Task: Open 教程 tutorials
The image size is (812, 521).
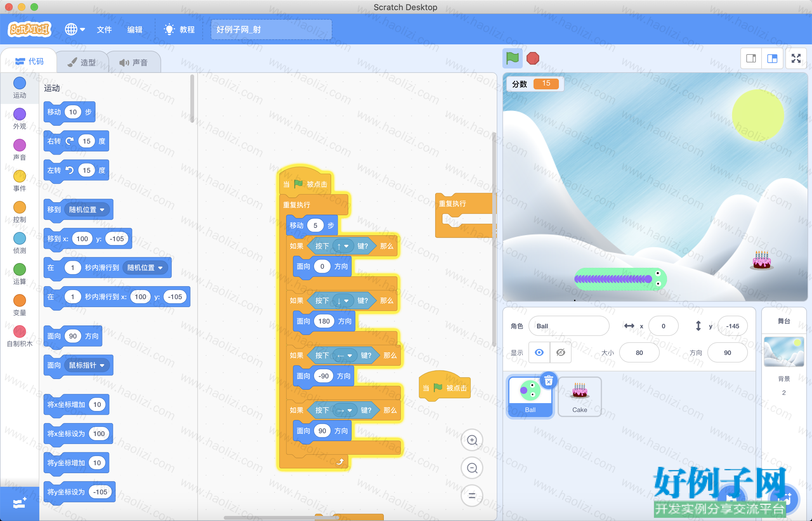Action: coord(179,29)
